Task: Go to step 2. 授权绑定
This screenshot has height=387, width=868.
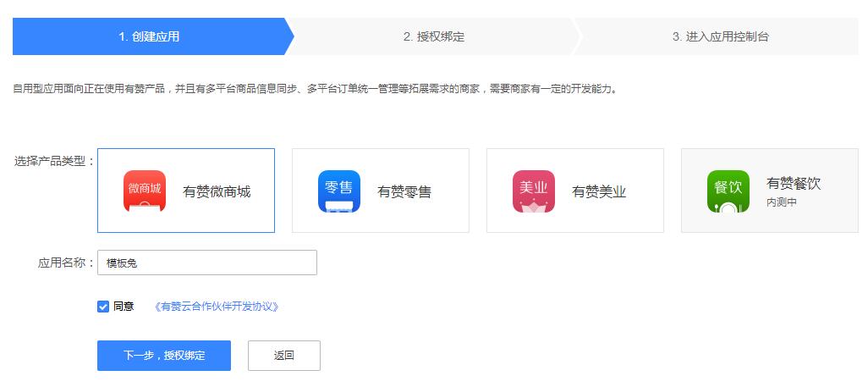Action: click(x=434, y=36)
